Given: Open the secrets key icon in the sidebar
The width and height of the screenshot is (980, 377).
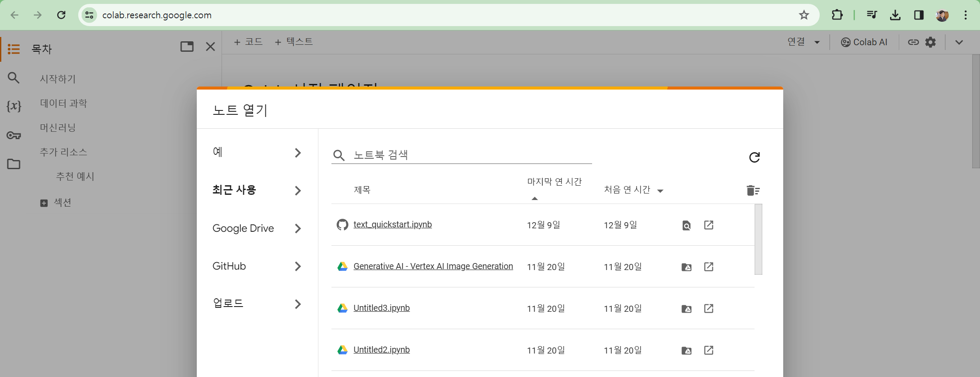Looking at the screenshot, I should click(14, 135).
